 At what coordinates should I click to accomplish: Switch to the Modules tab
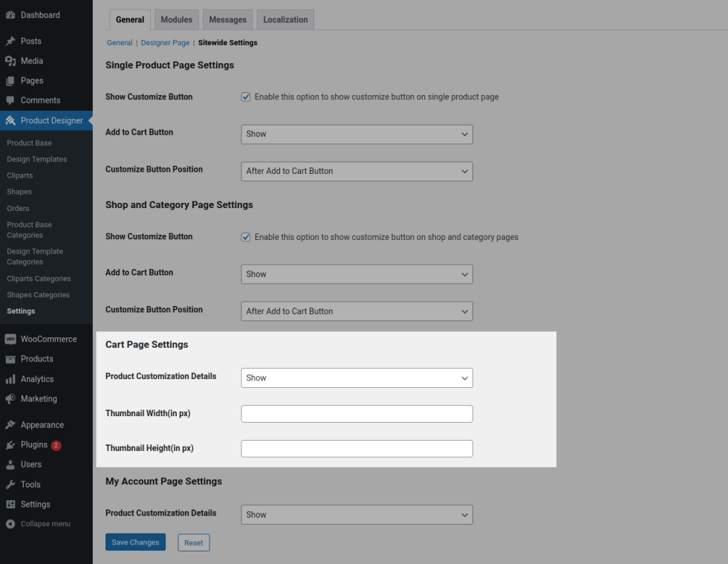[x=176, y=20]
